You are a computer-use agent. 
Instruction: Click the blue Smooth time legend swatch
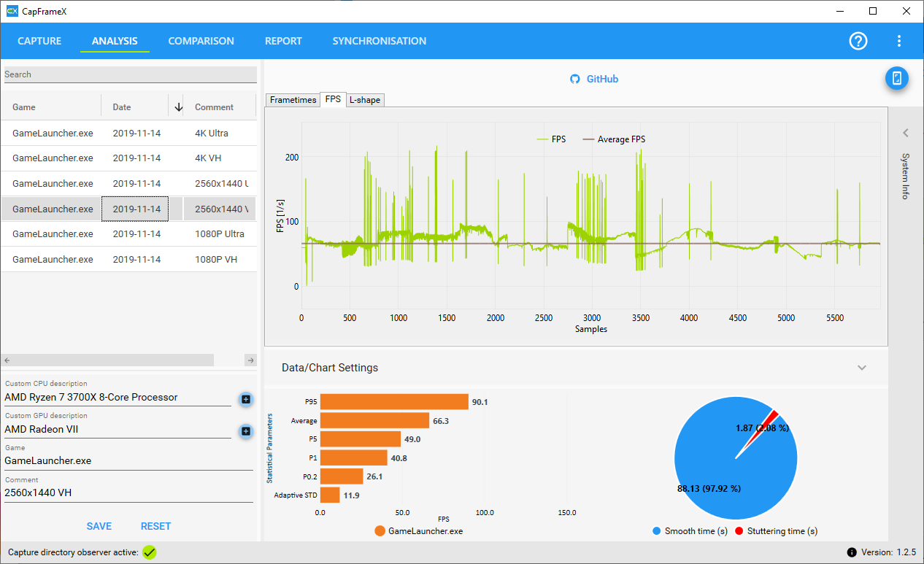[x=656, y=531]
